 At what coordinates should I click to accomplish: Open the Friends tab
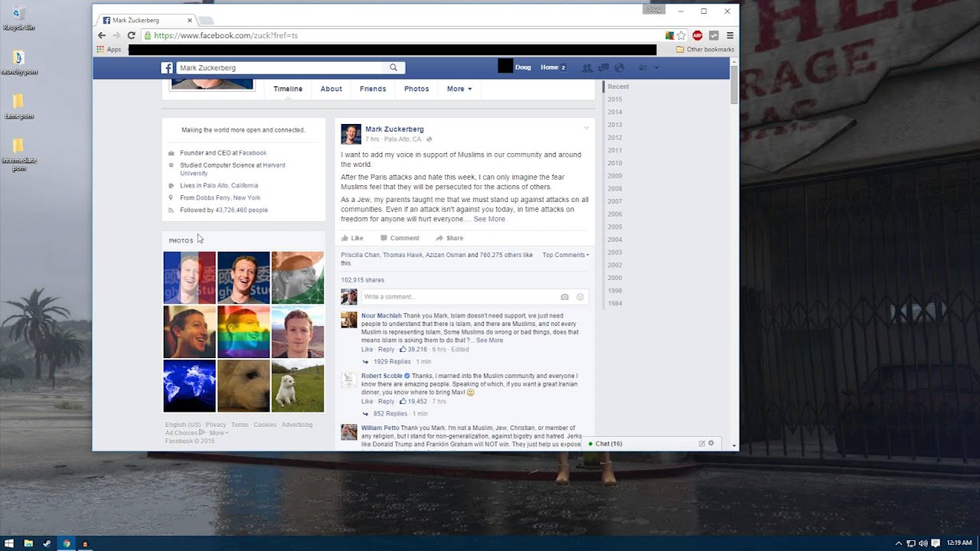click(x=373, y=89)
